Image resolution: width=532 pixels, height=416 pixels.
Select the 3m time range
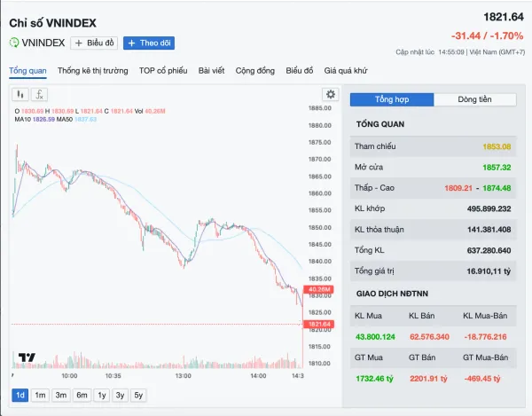[61, 395]
